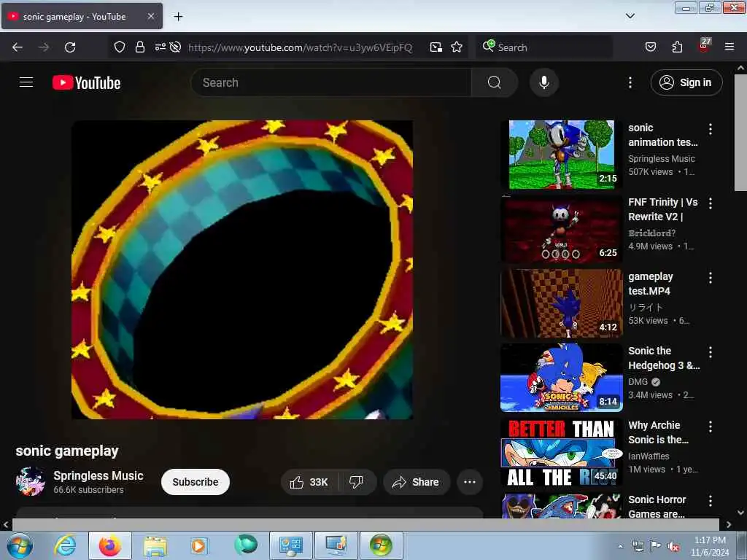The width and height of the screenshot is (747, 560).
Task: Click the YouTube search magnifier button
Action: [494, 82]
